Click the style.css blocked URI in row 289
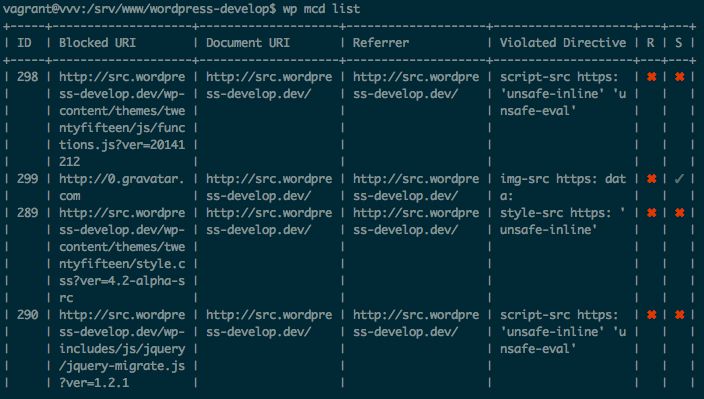 [122, 255]
